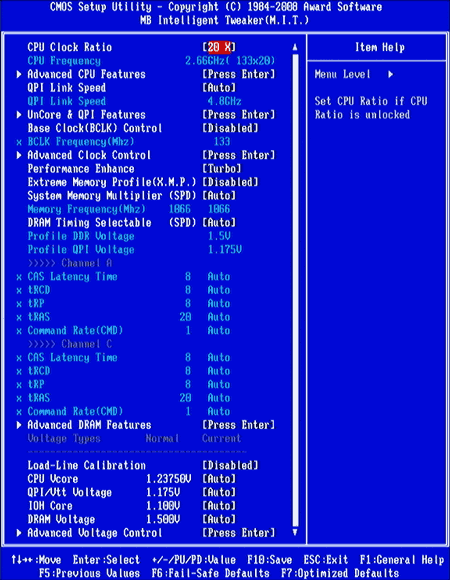Change the Performance Enhance Turbo setting
The image size is (450, 580).
tap(222, 169)
